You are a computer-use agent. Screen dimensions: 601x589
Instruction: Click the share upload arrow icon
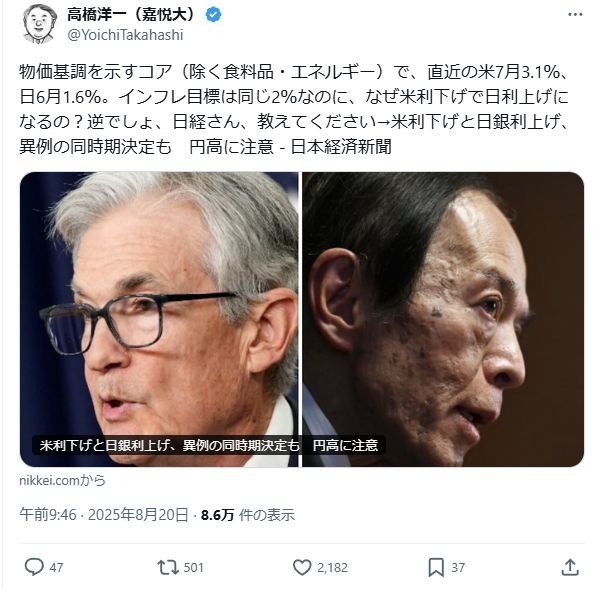[x=570, y=567]
